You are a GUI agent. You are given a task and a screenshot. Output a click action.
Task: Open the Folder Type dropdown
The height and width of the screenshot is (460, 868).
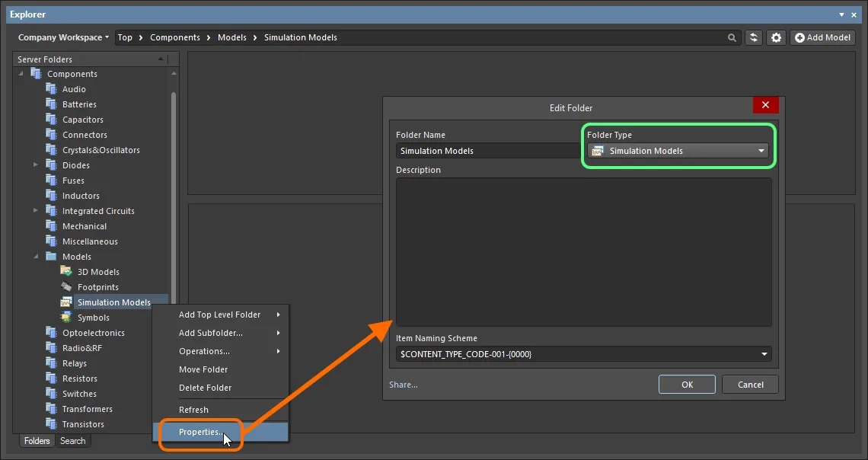[678, 151]
